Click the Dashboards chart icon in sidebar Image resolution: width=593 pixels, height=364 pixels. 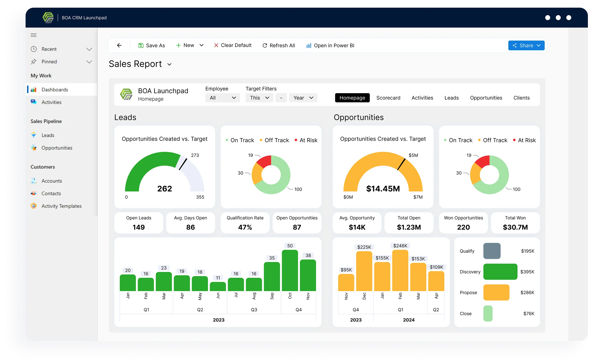click(33, 90)
